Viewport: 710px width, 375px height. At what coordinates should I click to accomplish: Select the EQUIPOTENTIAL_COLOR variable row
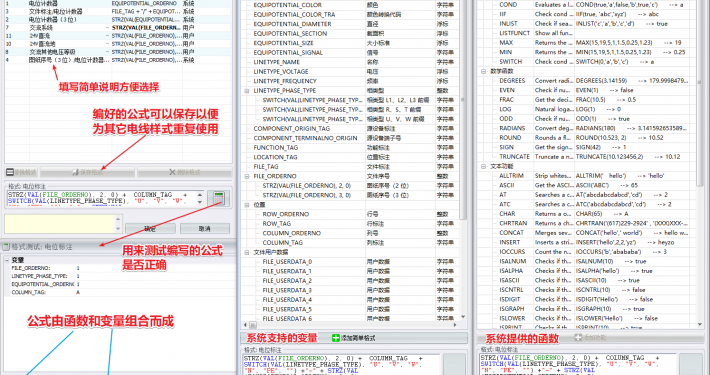tap(350, 5)
